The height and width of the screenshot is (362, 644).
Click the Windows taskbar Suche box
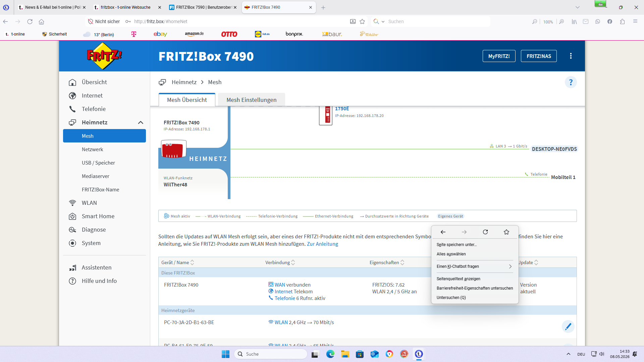click(x=270, y=354)
